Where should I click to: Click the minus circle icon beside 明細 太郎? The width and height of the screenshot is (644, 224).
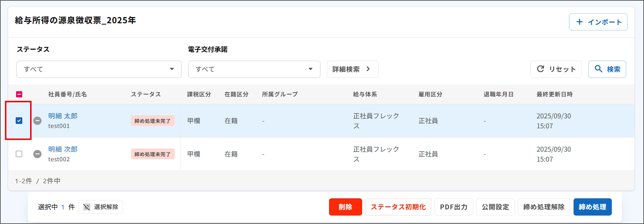[37, 121]
